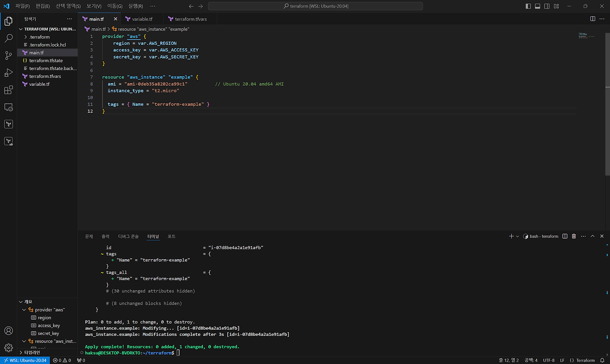Screen dimensions: 610x364
Task: Open the Source Control view
Action: pos(8,56)
